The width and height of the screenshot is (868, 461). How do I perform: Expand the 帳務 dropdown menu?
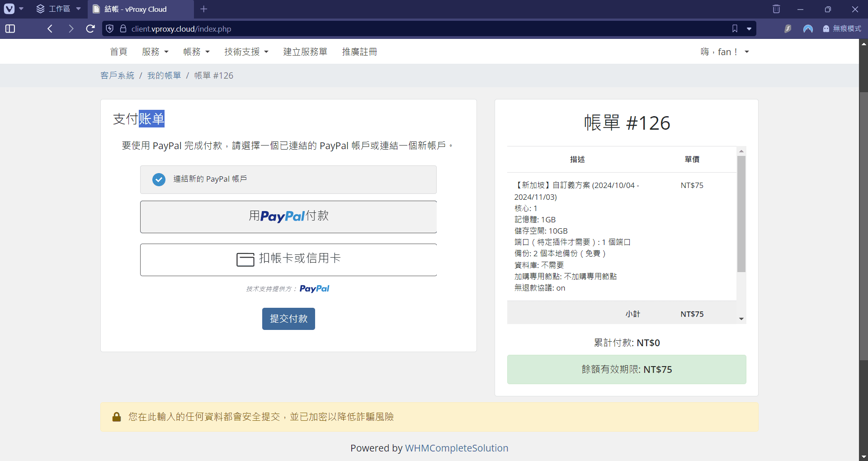(196, 52)
